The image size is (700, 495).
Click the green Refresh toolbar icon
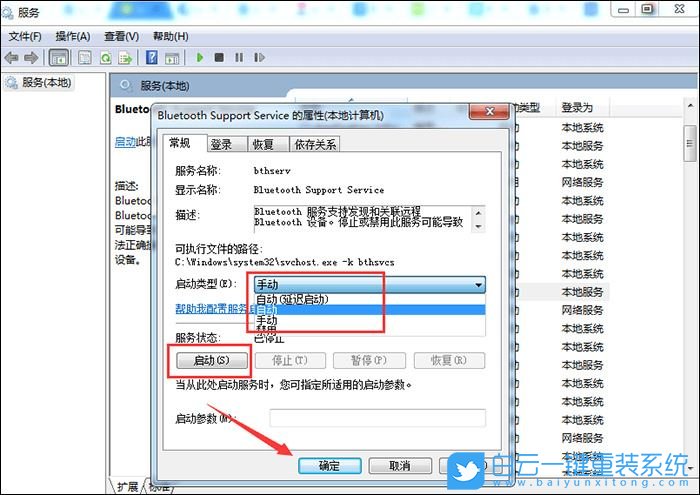point(106,58)
